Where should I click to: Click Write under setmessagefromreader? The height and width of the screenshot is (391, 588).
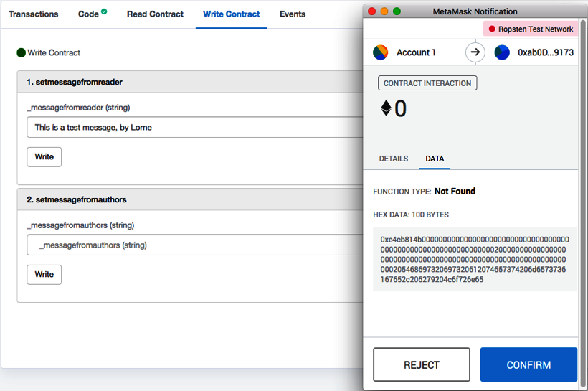tap(44, 157)
